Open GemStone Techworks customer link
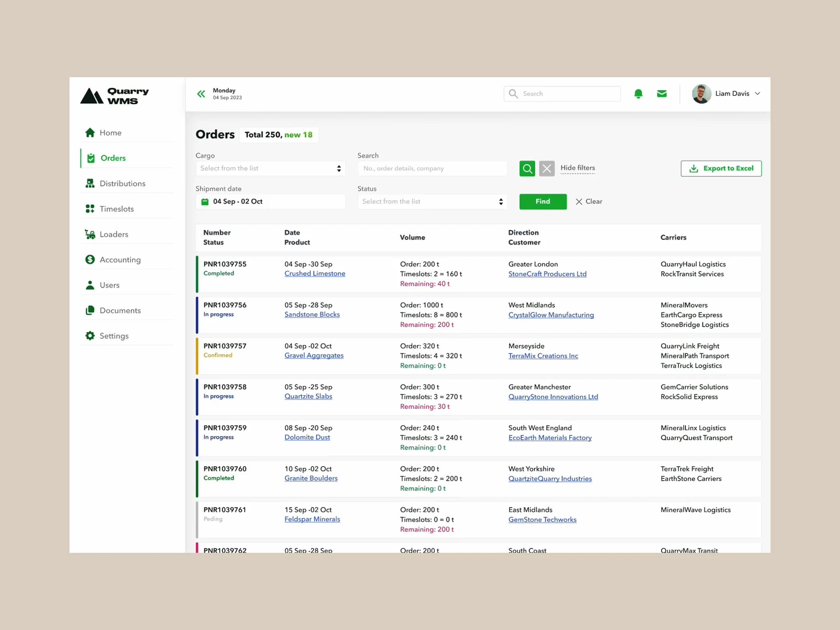The width and height of the screenshot is (840, 630). 542,519
